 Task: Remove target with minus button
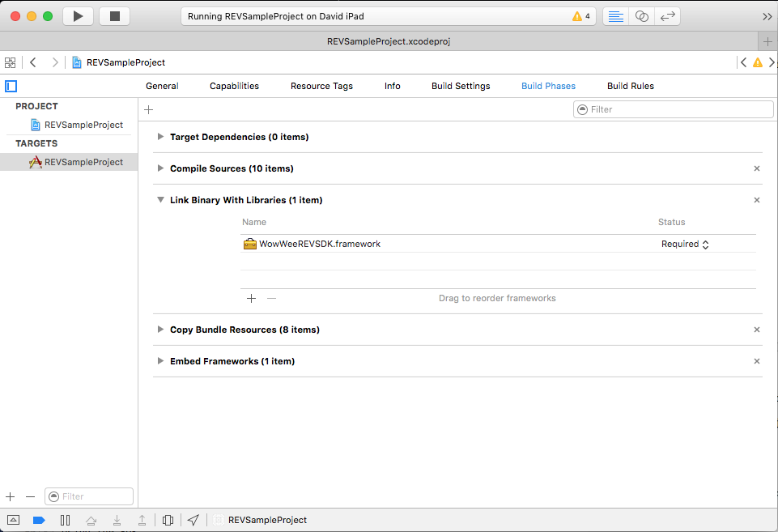pyautogui.click(x=30, y=496)
